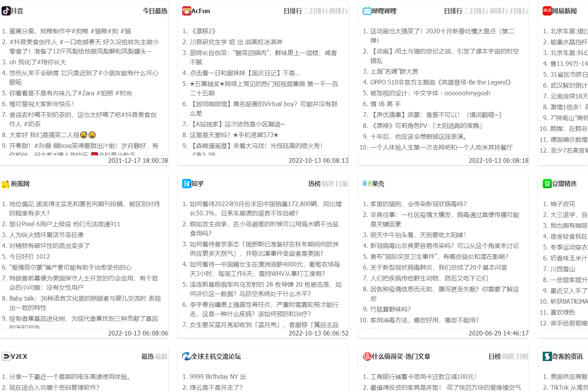Click the V2EX logo icon
588x392 pixels.
click(6, 356)
